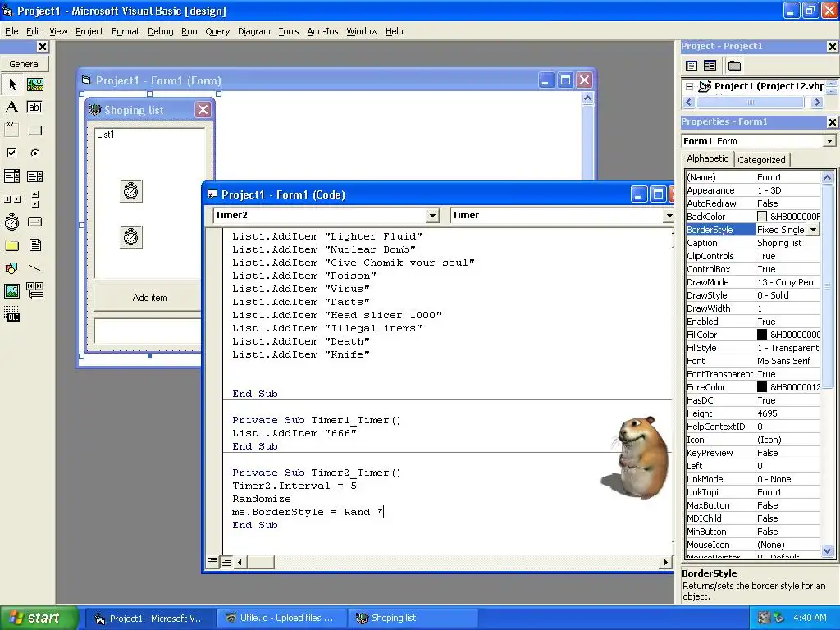Toggle Folders in the Project panel
840x630 pixels.
pyautogui.click(x=734, y=66)
